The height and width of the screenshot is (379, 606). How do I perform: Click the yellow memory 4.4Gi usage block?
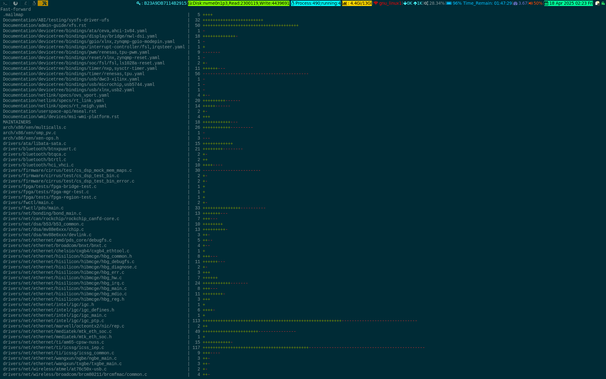pyautogui.click(x=357, y=3)
